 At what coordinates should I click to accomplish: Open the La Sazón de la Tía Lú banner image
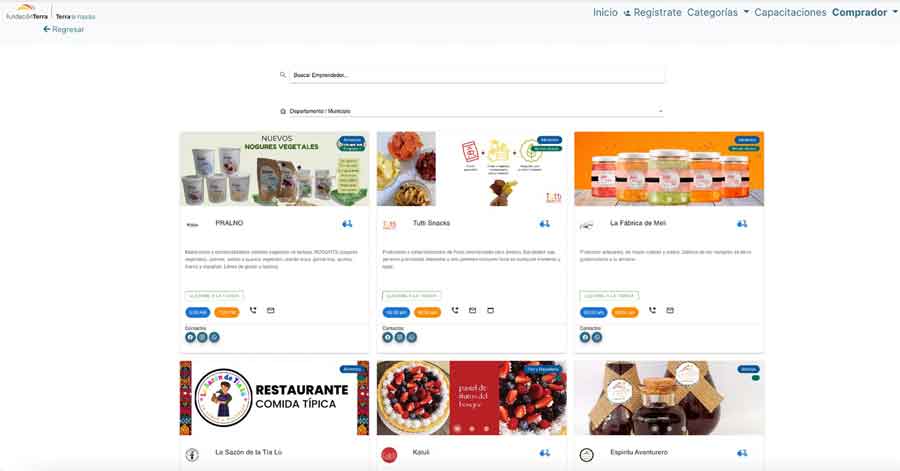pos(274,398)
